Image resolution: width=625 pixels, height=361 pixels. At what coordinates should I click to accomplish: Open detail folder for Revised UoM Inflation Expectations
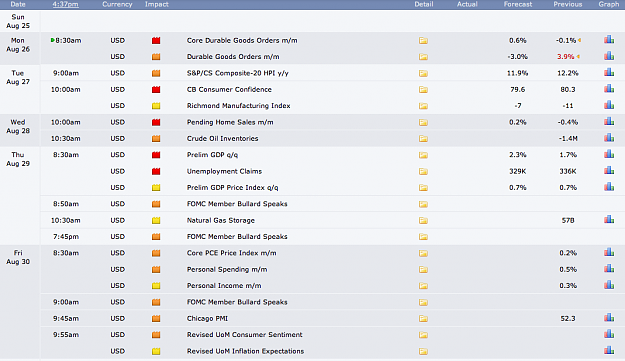click(423, 351)
